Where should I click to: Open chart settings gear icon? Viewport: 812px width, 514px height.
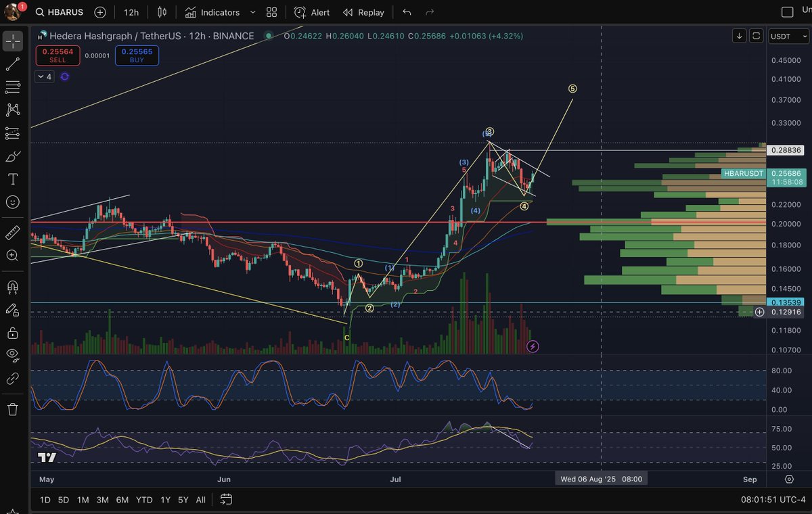789,479
